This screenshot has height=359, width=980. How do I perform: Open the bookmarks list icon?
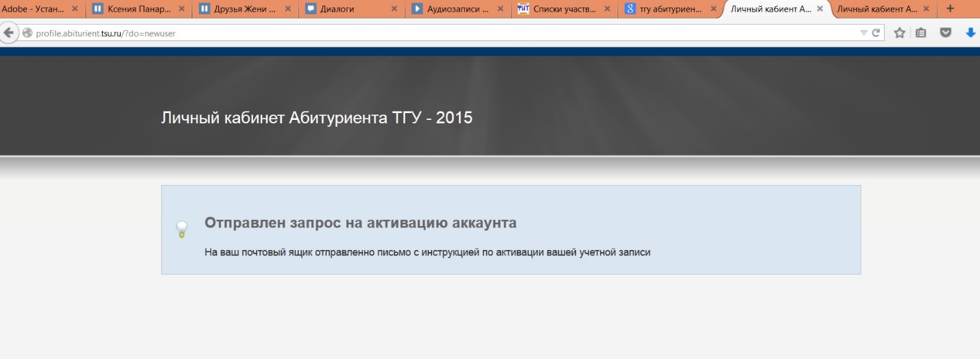[x=921, y=33]
